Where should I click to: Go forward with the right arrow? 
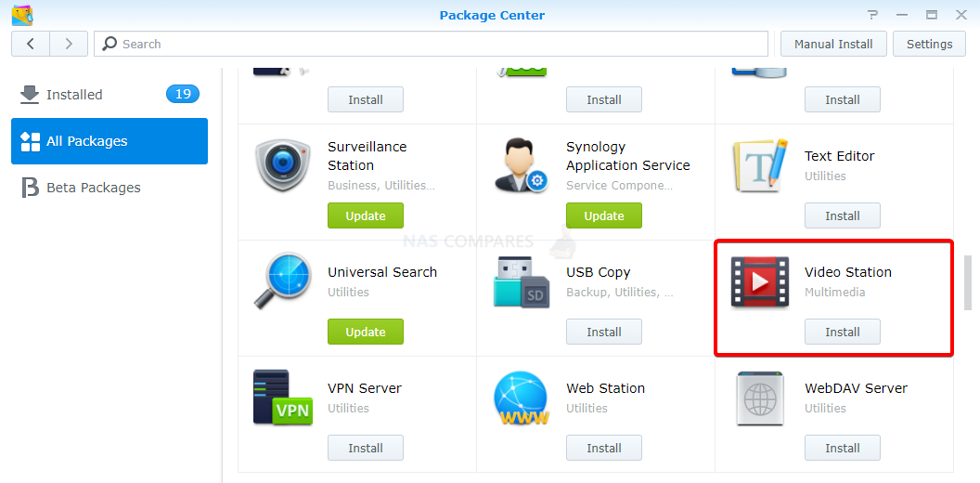tap(69, 44)
